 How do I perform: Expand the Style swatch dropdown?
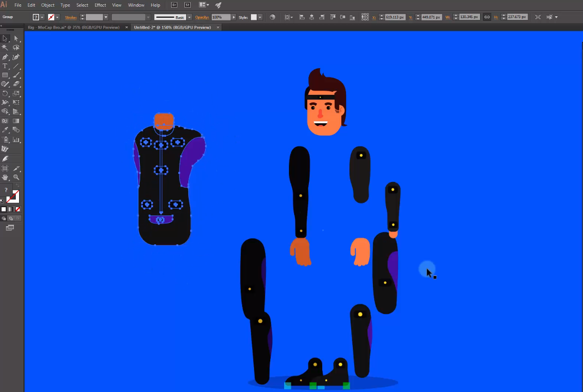260,17
